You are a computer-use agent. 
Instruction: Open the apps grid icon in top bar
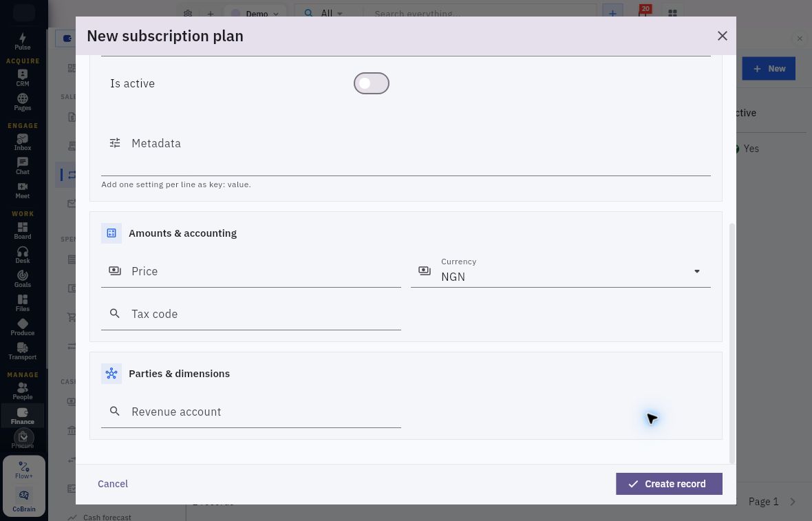pos(672,14)
